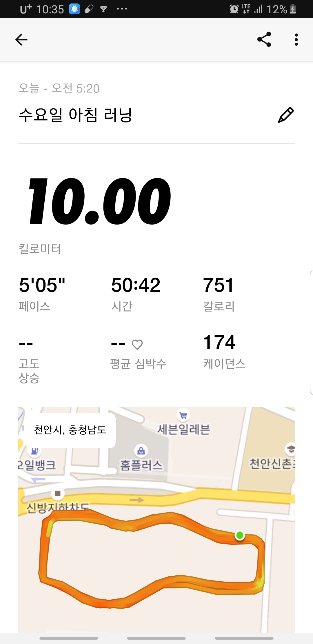Tap the 5'05" pace stat

[x=42, y=294]
